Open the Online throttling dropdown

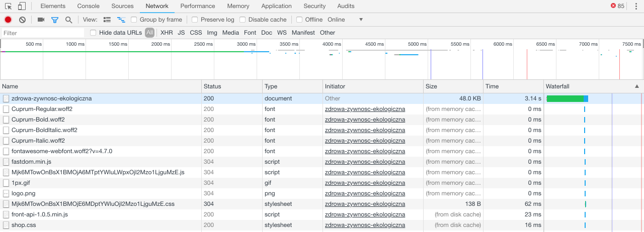(x=345, y=20)
